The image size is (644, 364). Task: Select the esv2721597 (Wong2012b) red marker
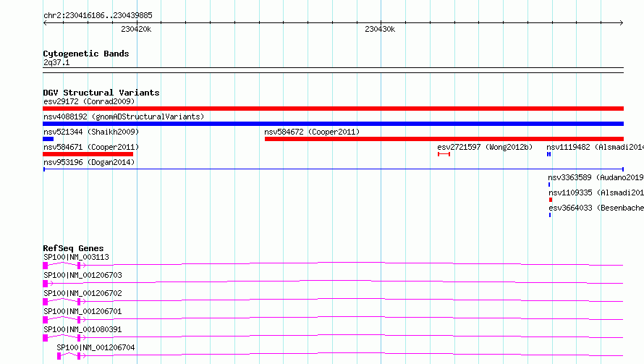click(444, 154)
